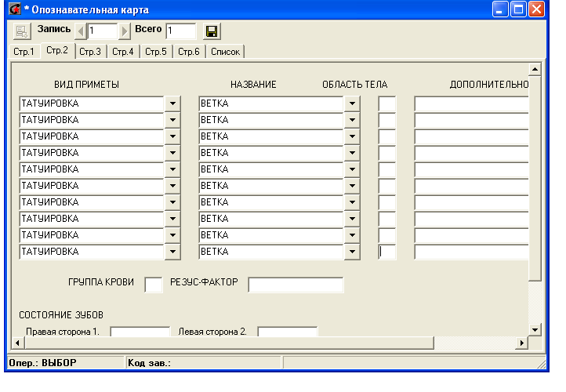Expand the third row ВИД ПРИМЕТЫ dropdown arrow
566x392 pixels.
tap(172, 136)
